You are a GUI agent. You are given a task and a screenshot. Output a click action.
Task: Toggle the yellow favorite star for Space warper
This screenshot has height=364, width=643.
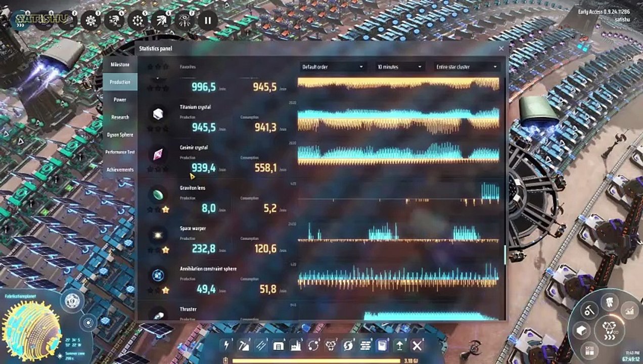point(165,250)
